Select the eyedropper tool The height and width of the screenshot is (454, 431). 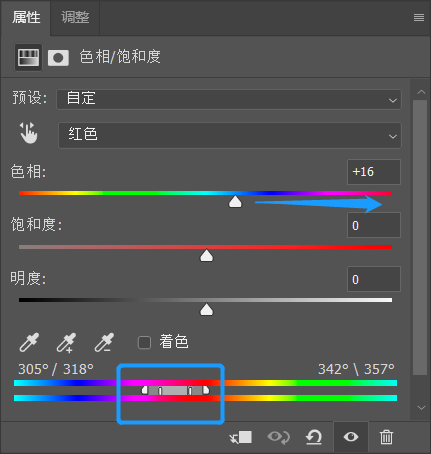tap(29, 342)
